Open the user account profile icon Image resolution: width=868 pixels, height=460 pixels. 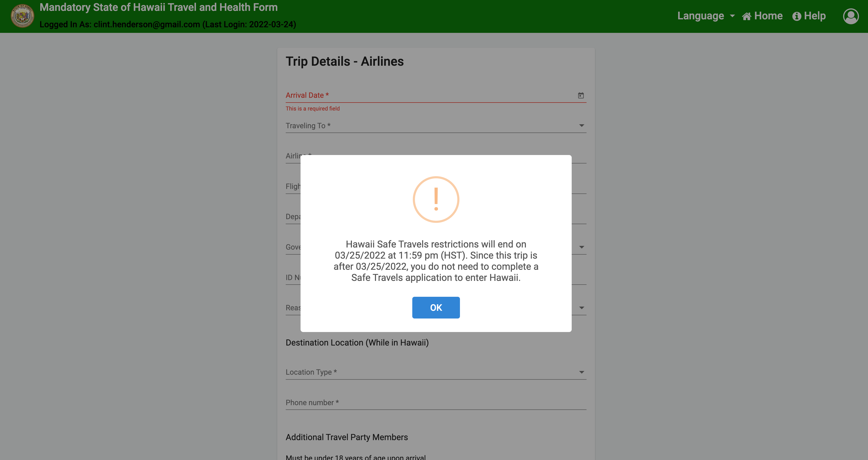pyautogui.click(x=851, y=16)
